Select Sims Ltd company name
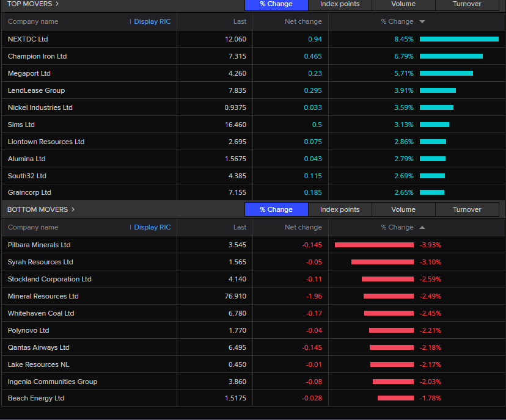This screenshot has height=420, width=506. click(21, 125)
